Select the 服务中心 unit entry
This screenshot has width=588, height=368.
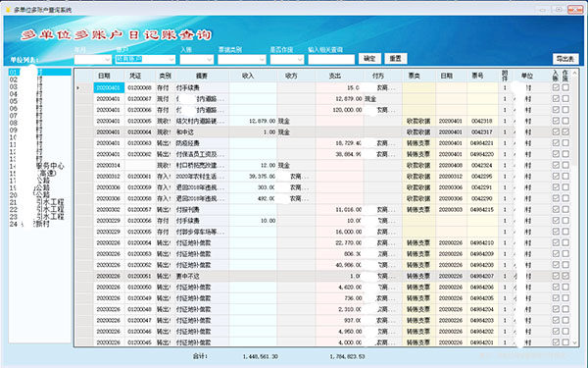click(40, 166)
